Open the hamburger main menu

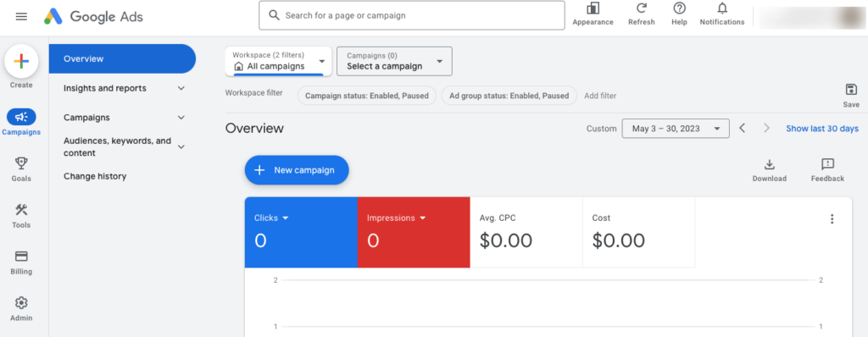pos(21,17)
